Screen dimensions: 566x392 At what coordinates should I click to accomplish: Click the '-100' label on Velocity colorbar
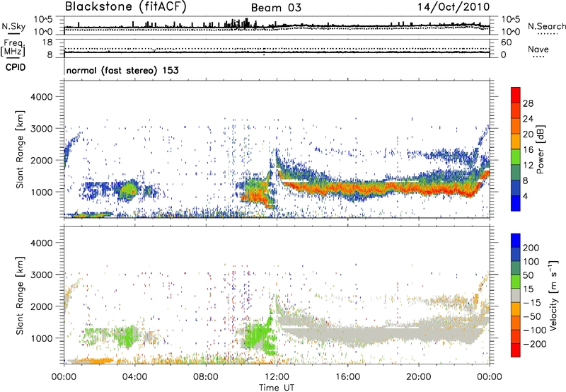(x=535, y=330)
